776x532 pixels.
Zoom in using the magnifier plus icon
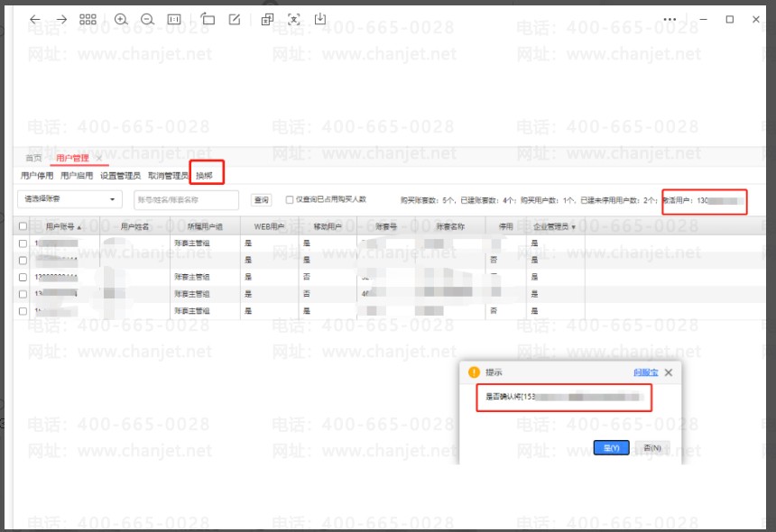[121, 19]
